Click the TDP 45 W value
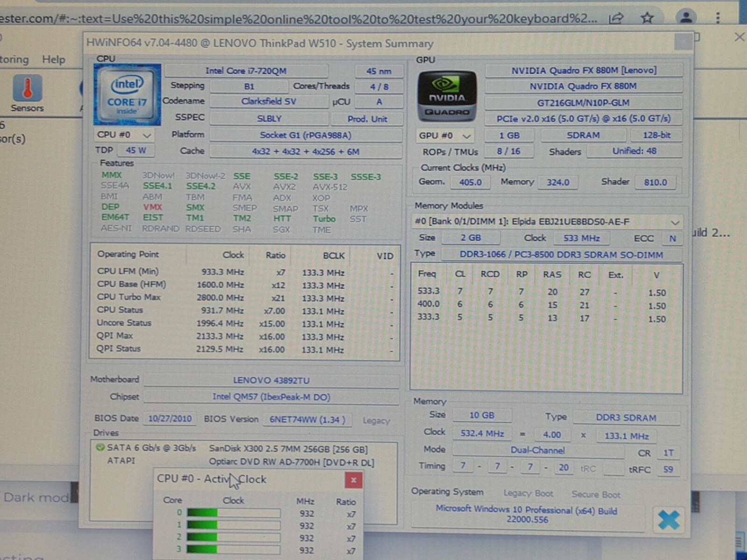The width and height of the screenshot is (747, 560). [x=135, y=150]
